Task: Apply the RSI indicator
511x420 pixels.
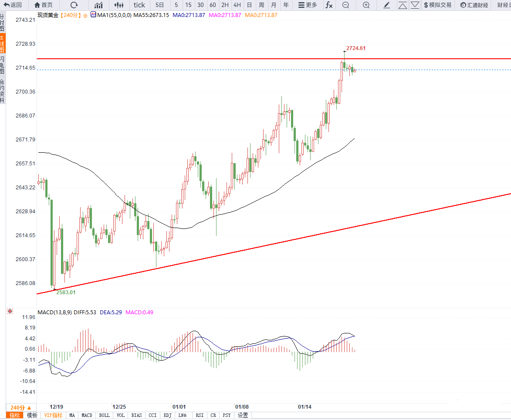Action: pyautogui.click(x=200, y=415)
